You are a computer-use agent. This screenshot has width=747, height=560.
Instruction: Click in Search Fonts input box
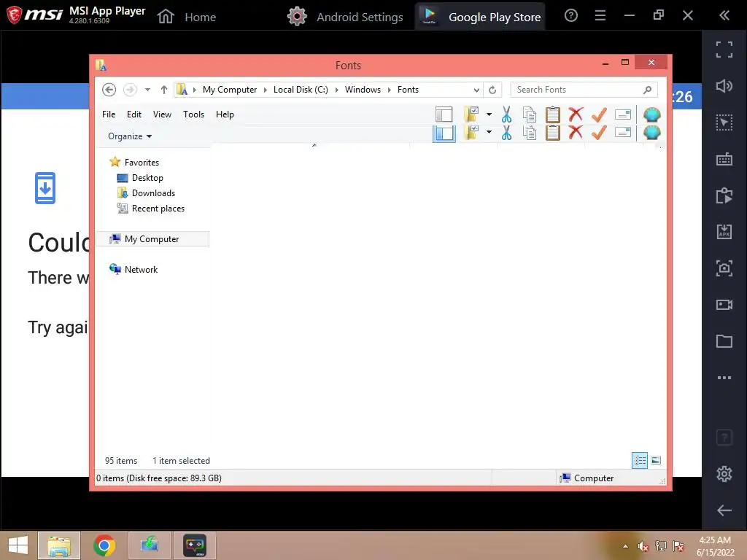coord(584,90)
